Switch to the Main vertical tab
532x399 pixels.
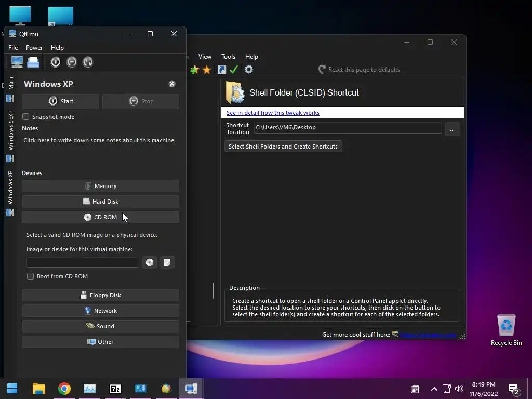pyautogui.click(x=10, y=89)
